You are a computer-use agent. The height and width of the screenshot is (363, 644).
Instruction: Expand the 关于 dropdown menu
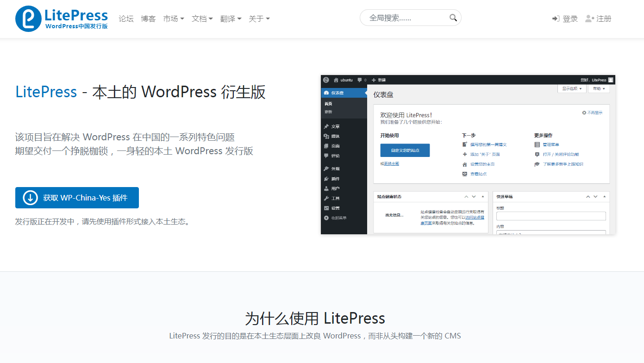point(259,19)
